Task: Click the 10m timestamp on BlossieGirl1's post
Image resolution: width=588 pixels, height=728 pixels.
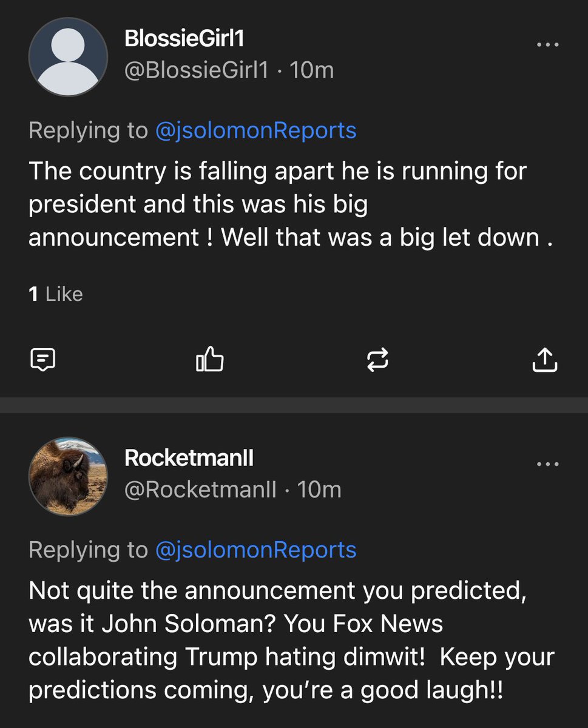Action: 312,70
